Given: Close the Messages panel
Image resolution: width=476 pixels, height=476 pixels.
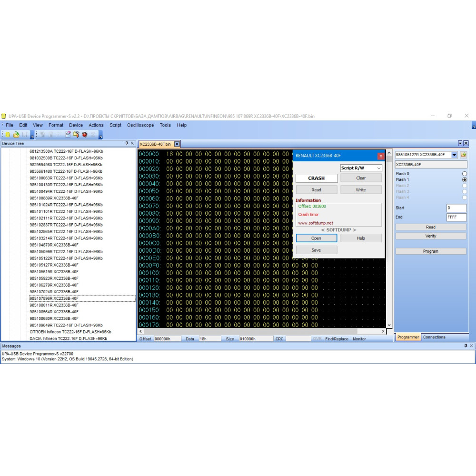Looking at the screenshot, I should (471, 346).
